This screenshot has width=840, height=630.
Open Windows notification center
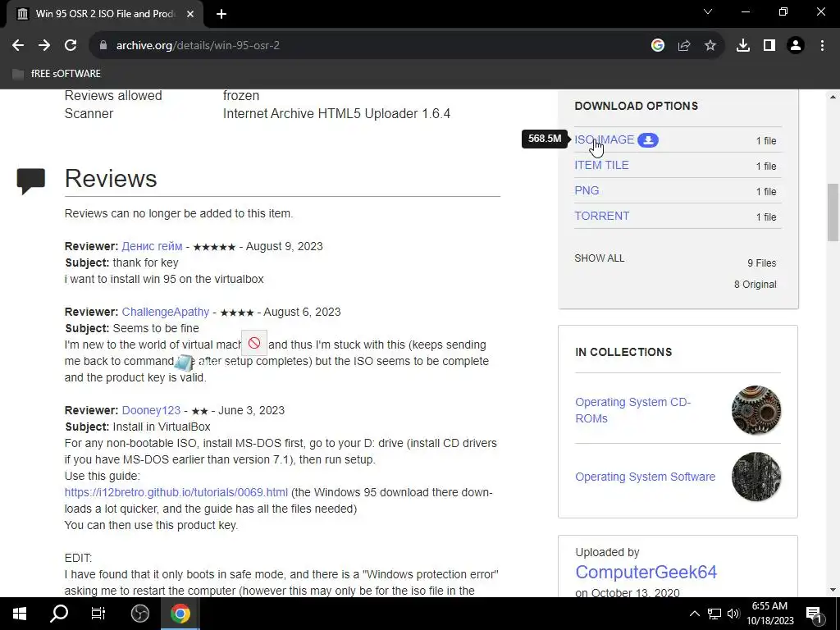point(815,614)
